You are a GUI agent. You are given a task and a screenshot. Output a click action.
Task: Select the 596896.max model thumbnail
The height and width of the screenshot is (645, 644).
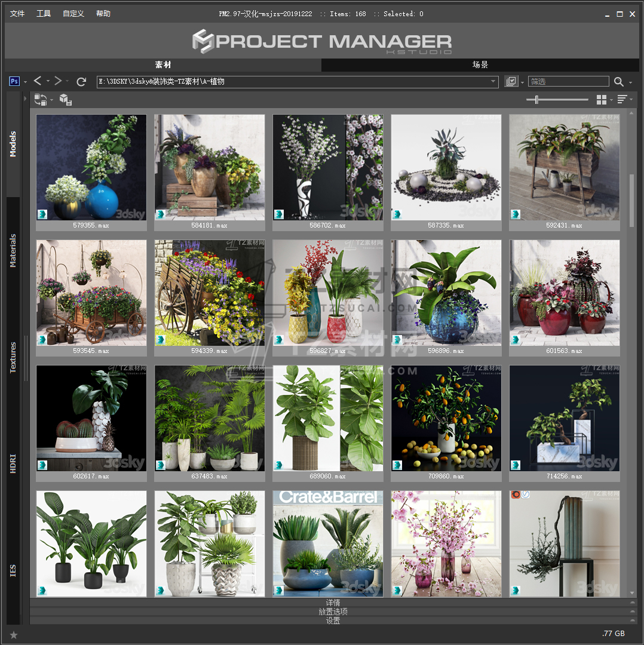446,293
